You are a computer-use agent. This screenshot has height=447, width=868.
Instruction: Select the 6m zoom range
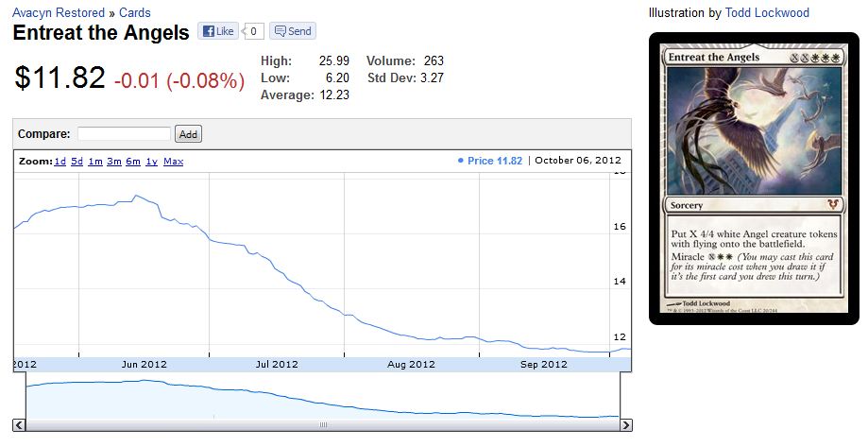click(x=132, y=162)
